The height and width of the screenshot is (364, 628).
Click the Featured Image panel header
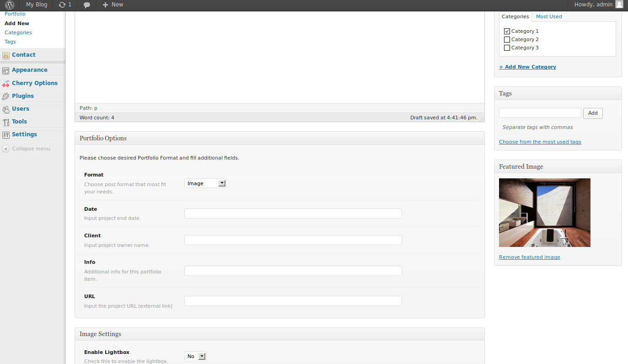(558, 166)
